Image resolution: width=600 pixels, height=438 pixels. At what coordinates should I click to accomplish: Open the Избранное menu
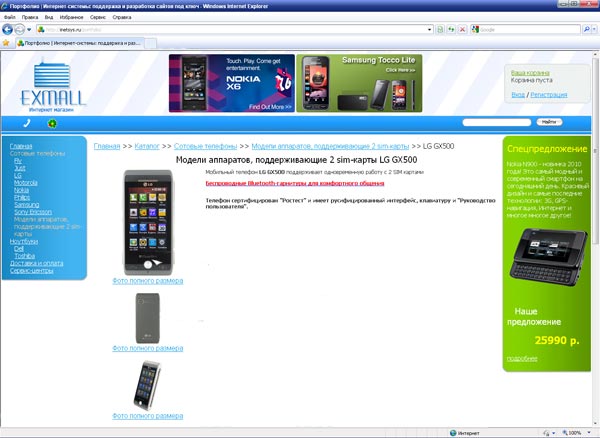pos(71,17)
